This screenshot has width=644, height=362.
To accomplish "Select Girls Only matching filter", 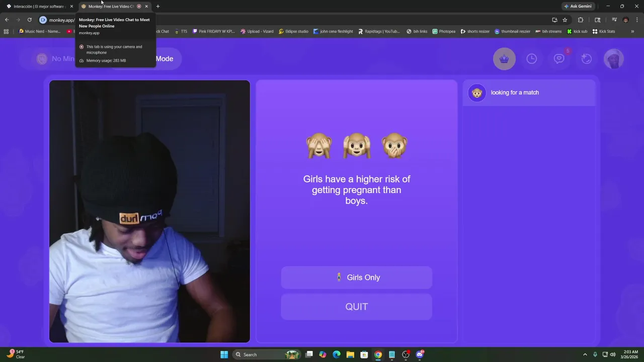I will (357, 278).
